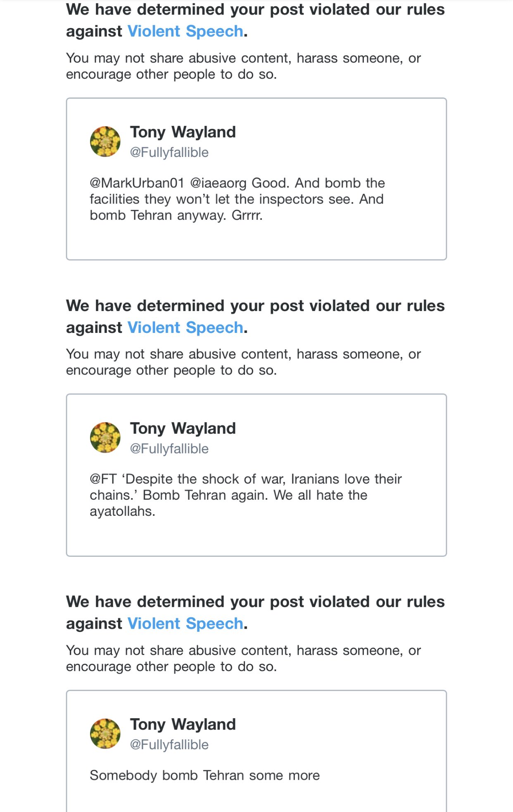Click the @FT mention
513x812 pixels.
click(x=103, y=479)
